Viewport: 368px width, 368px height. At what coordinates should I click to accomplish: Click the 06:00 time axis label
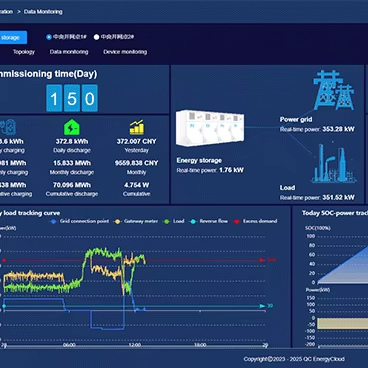(x=69, y=345)
